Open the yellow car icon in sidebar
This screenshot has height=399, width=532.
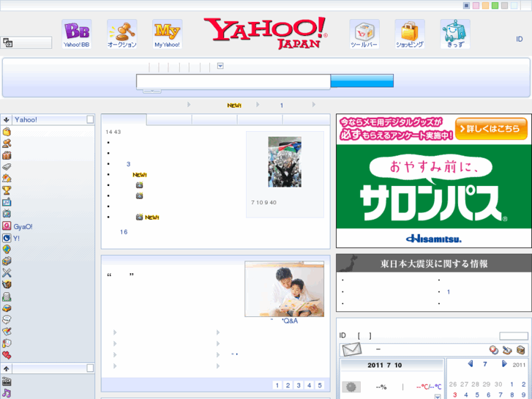pyautogui.click(x=7, y=308)
